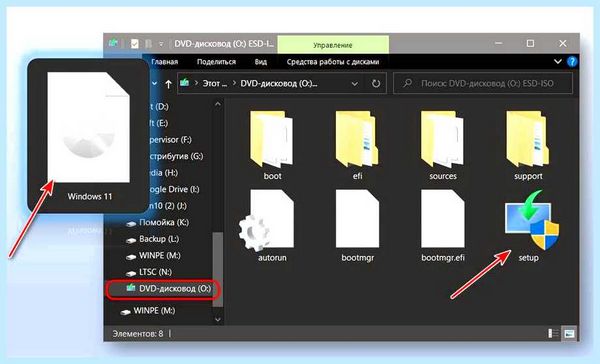
Task: Click navigation pane scroll up arrow
Action: coord(218,104)
